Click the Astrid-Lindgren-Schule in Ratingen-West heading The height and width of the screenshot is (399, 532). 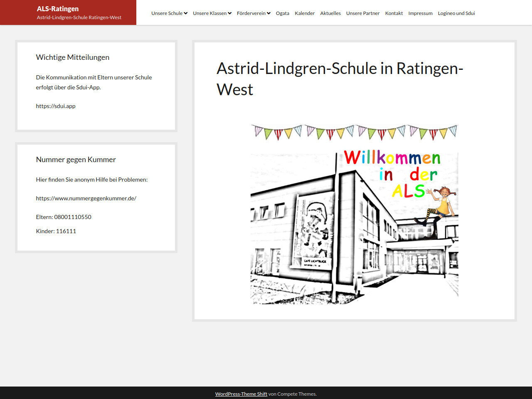pos(340,79)
